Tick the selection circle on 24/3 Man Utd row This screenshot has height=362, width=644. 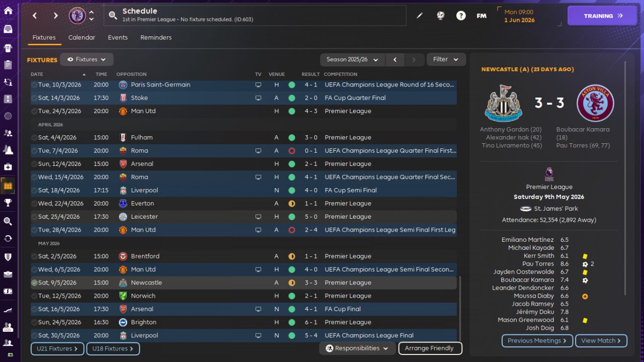(34, 111)
